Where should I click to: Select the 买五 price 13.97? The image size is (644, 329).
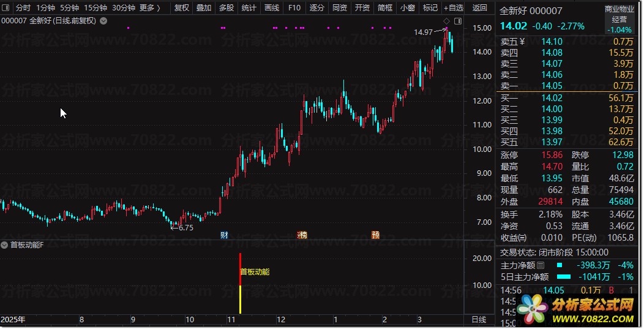(552, 142)
